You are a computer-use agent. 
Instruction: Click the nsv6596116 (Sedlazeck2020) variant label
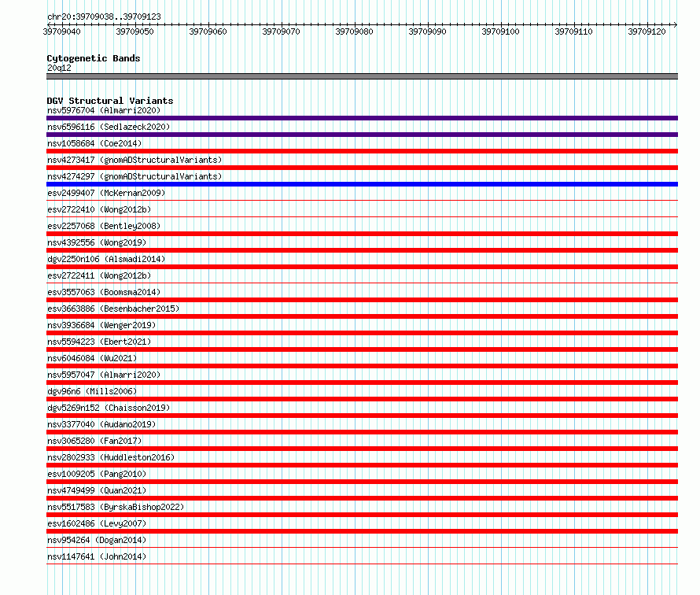click(x=109, y=127)
